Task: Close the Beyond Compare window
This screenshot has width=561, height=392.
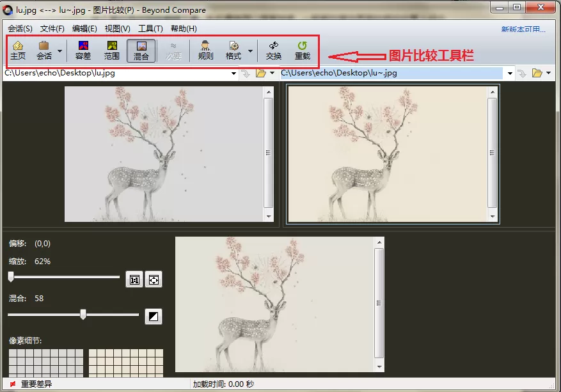Action: (541, 7)
